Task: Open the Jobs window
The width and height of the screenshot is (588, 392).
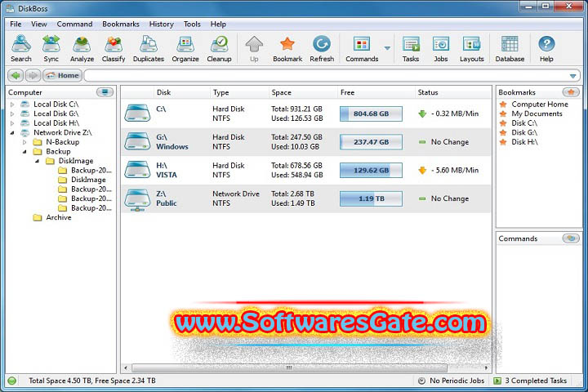Action: [x=441, y=48]
